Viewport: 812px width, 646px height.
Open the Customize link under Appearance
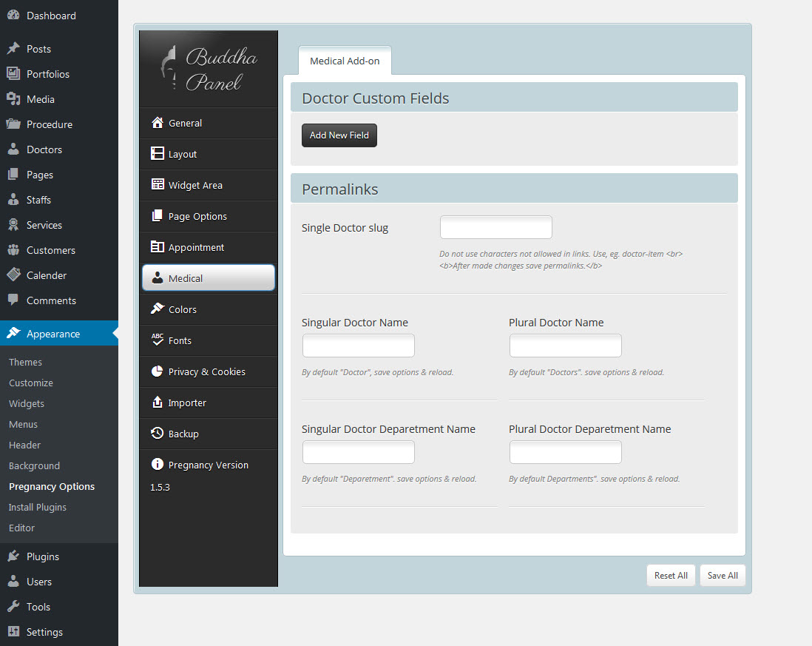(31, 383)
